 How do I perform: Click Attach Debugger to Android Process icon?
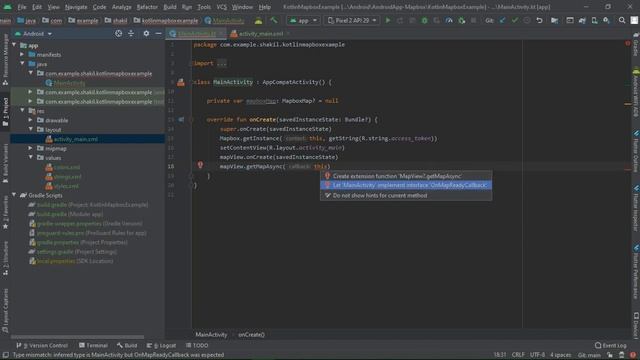pyautogui.click(x=462, y=20)
